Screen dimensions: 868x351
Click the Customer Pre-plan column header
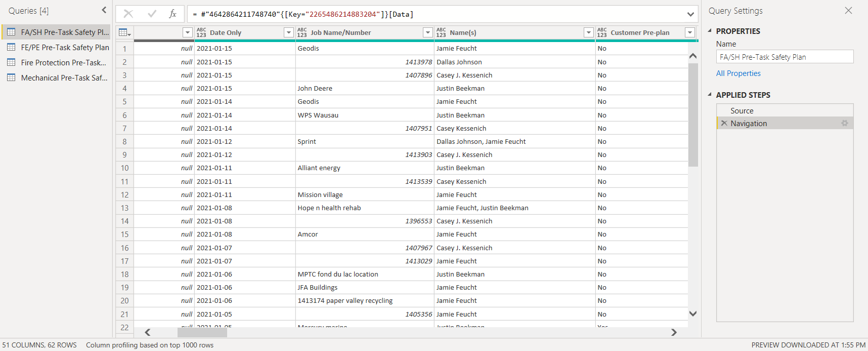(646, 32)
